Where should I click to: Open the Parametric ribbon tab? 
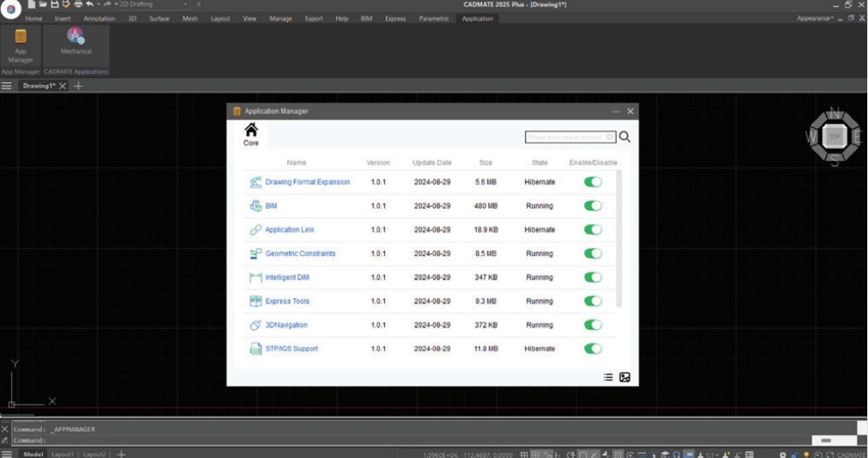pos(434,19)
